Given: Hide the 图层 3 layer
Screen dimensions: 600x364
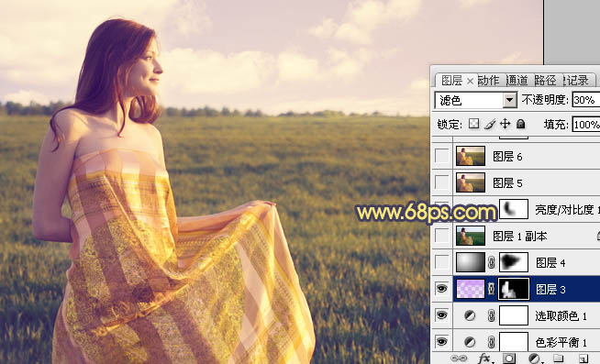Looking at the screenshot, I should (441, 289).
